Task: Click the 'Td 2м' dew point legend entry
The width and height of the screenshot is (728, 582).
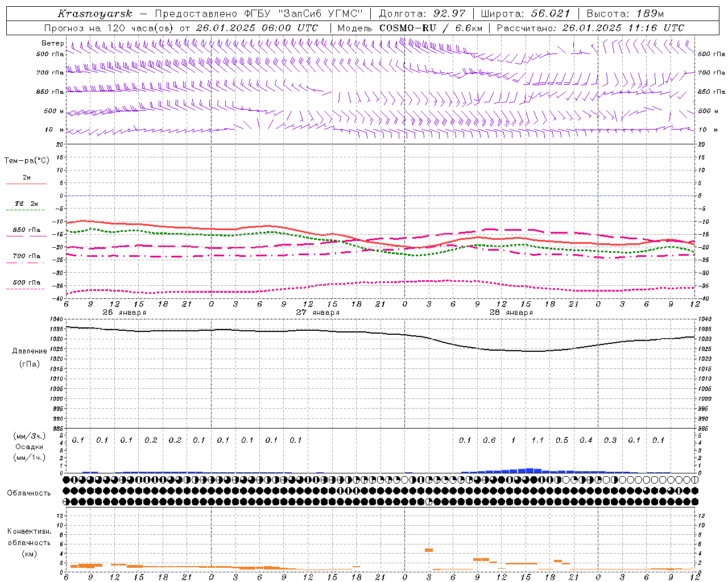Action: point(26,203)
